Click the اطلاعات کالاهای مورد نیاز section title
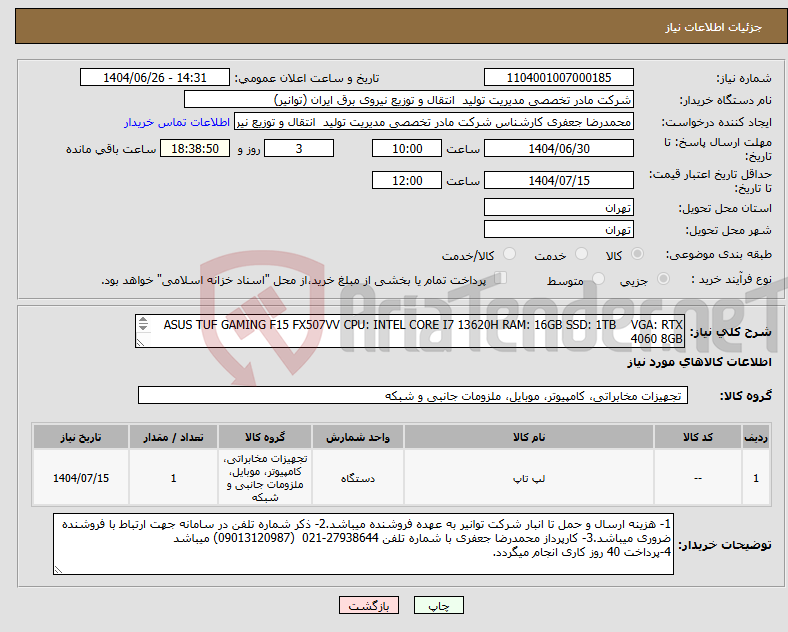 pyautogui.click(x=699, y=362)
